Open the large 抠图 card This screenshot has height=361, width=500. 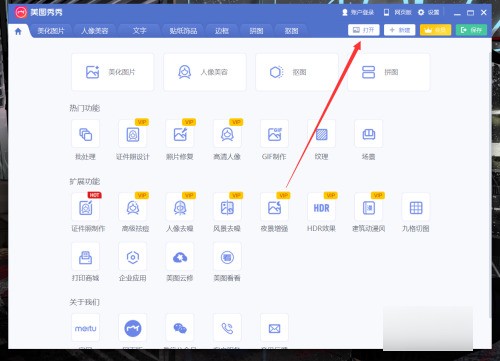pyautogui.click(x=297, y=72)
